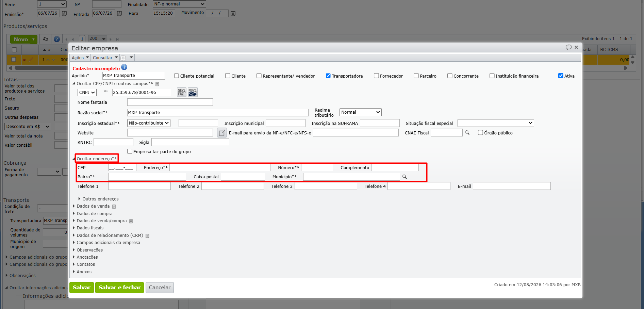Viewport: 644px width, 309px height.
Task: Enable the Fornecedor checkbox
Action: tap(376, 76)
